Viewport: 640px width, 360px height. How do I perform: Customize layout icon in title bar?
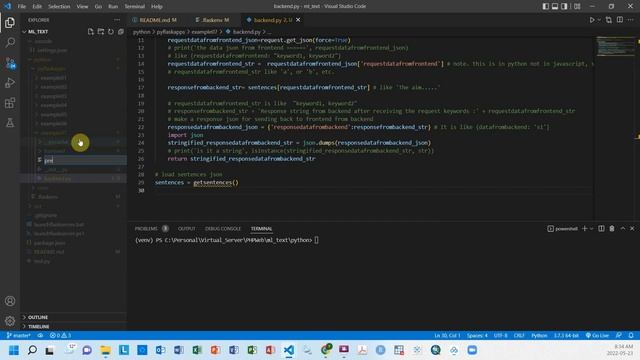[577, 6]
